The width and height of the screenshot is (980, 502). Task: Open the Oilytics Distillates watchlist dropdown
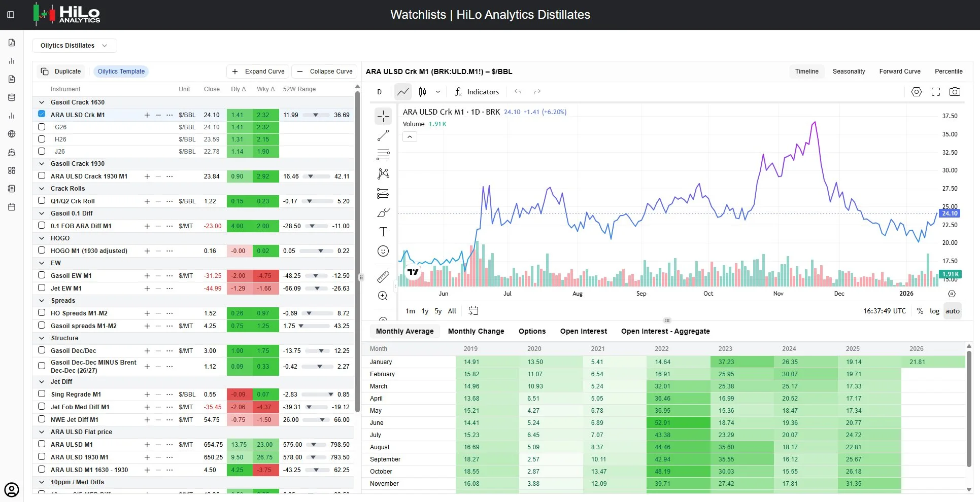pos(75,46)
